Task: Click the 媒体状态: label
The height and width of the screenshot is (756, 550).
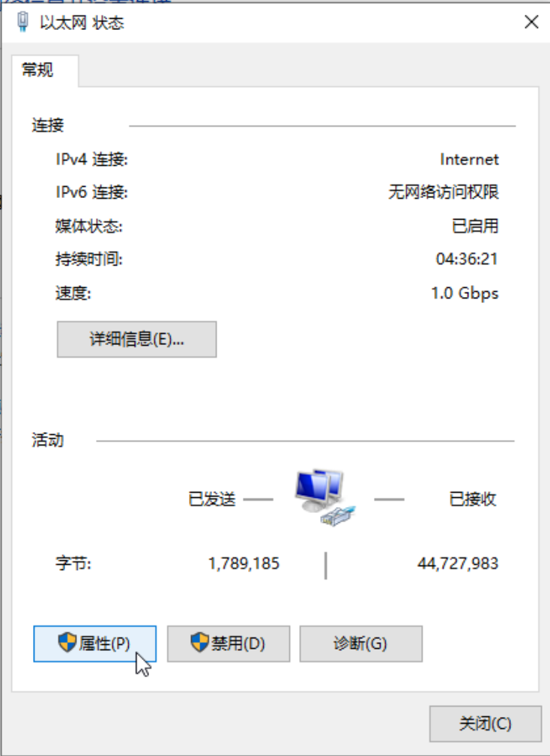Action: click(x=88, y=226)
